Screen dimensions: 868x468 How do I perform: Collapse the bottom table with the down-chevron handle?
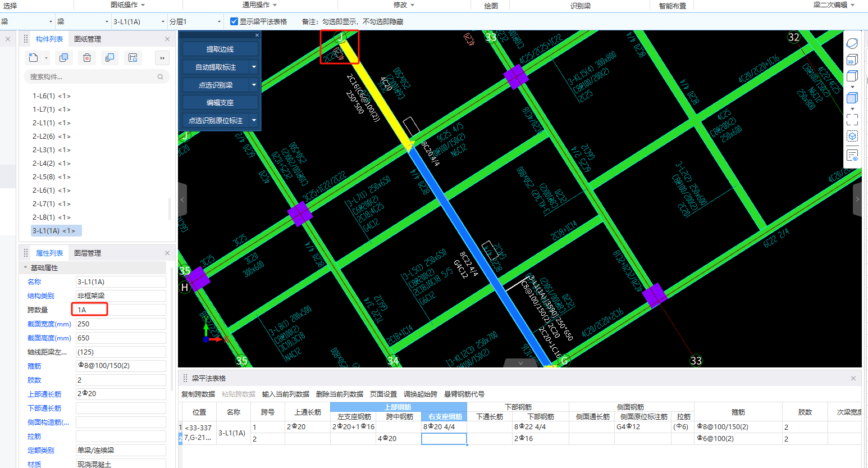(x=520, y=363)
